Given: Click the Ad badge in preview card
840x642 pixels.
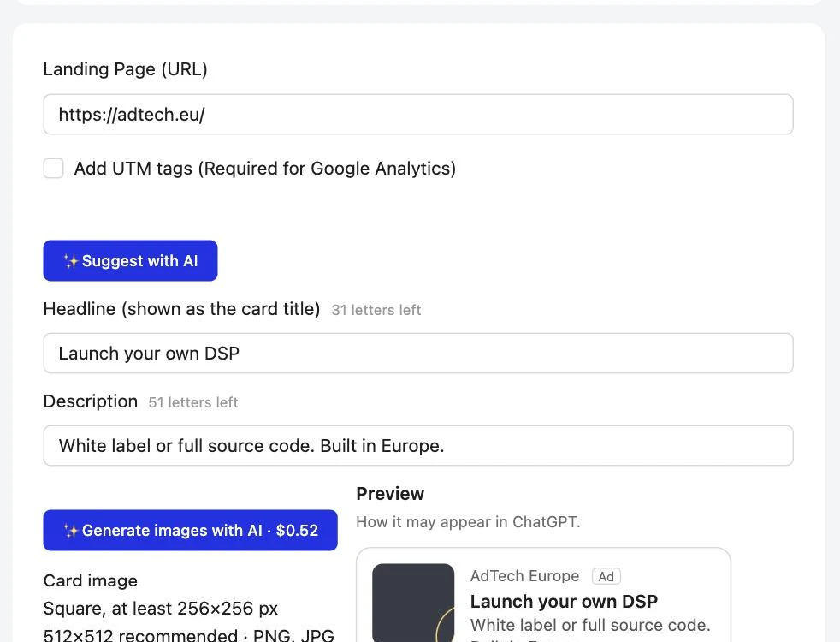Looking at the screenshot, I should tap(606, 577).
